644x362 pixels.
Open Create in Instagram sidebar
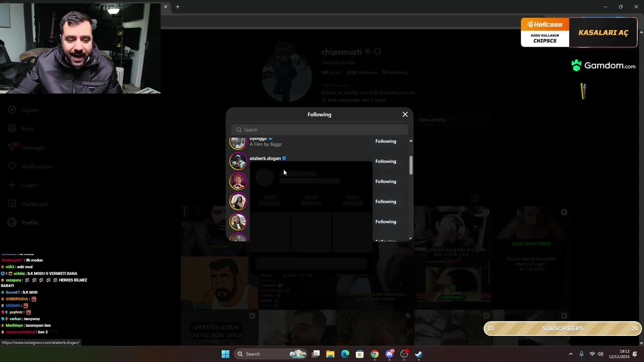point(22,185)
